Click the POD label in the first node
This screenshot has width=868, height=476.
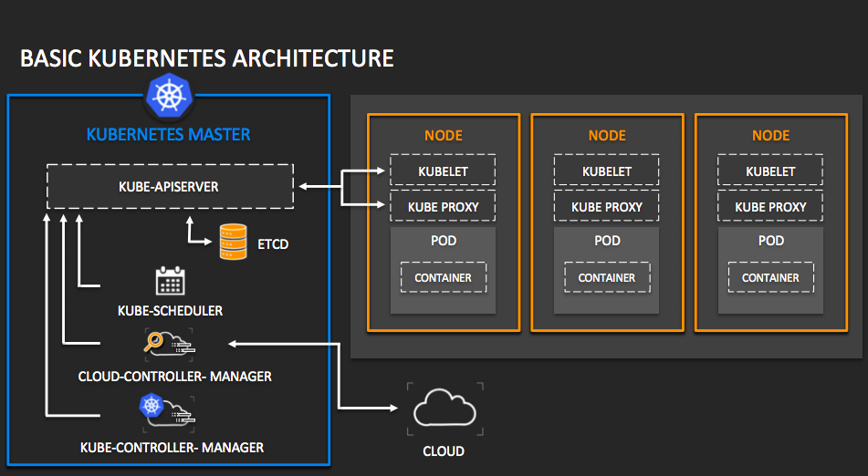tap(444, 241)
